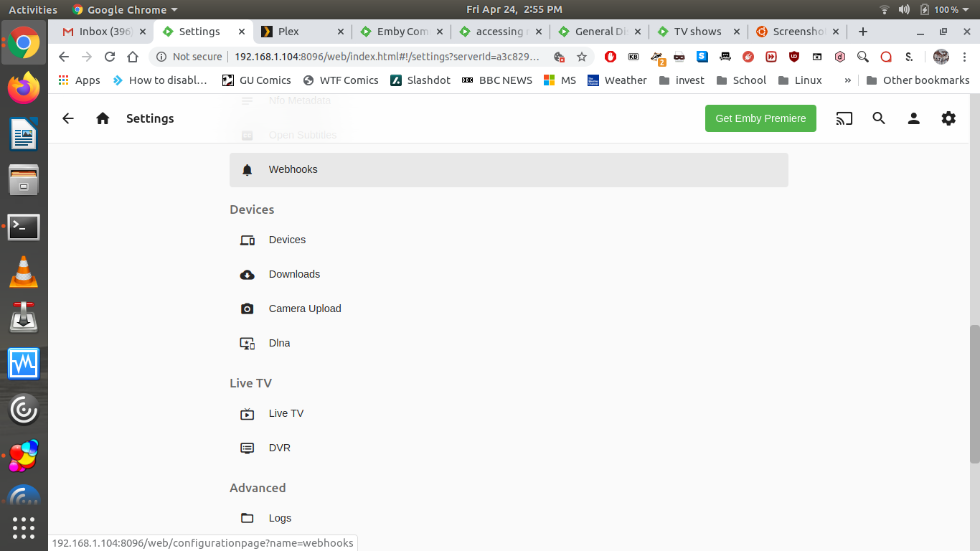Expand the Chrome browser menu

965,56
